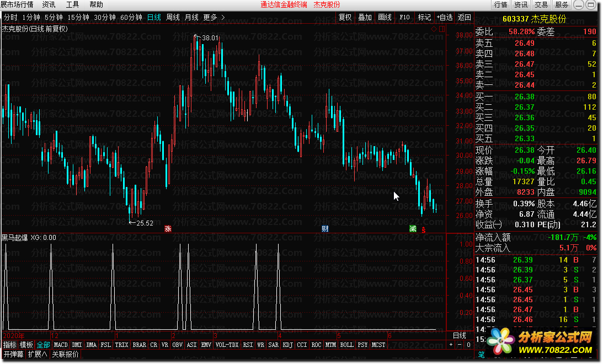
Task: Click the green 减 marker below the chart
Action: [x=413, y=229]
